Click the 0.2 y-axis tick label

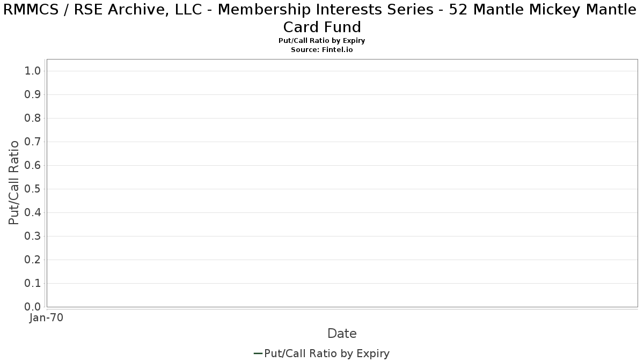(33, 260)
